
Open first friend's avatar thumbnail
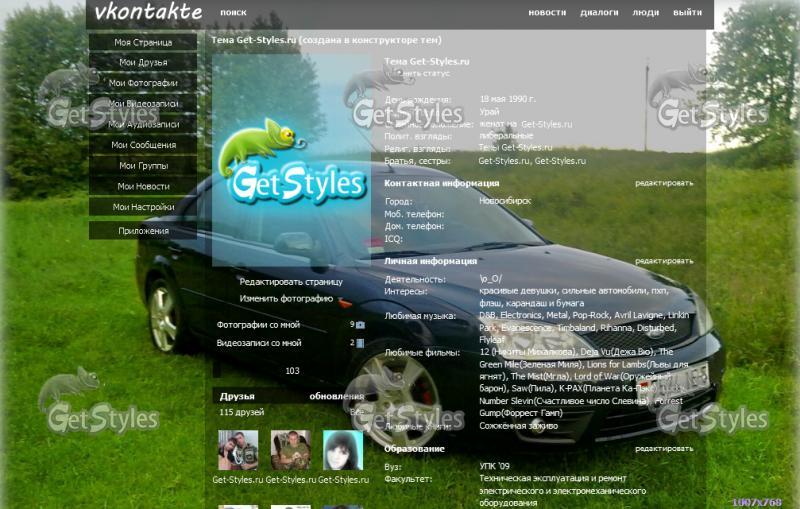pyautogui.click(x=238, y=450)
